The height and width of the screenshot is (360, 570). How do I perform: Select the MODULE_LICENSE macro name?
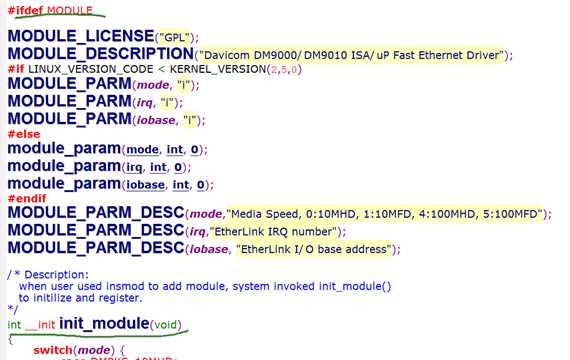[81, 36]
